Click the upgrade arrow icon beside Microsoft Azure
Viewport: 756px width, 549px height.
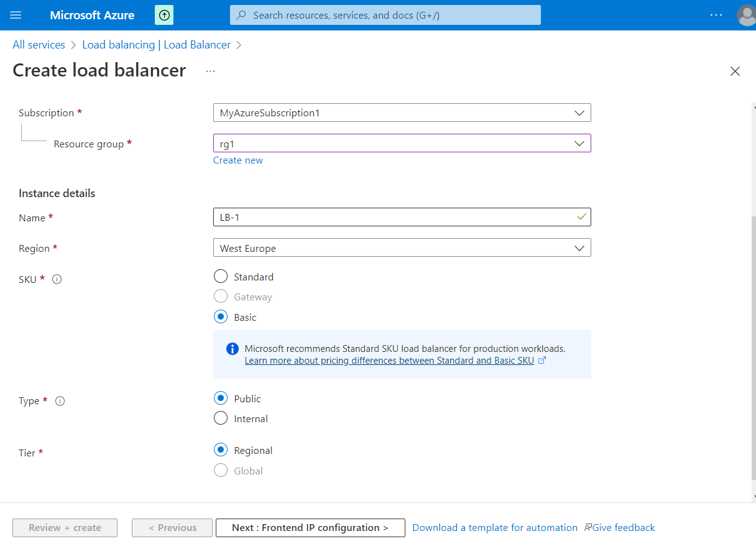(164, 15)
